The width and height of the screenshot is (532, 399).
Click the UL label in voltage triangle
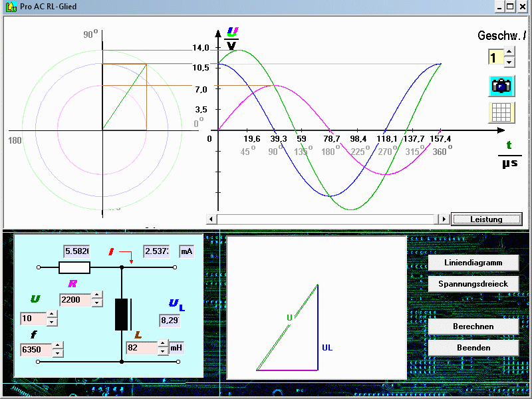[x=327, y=348]
